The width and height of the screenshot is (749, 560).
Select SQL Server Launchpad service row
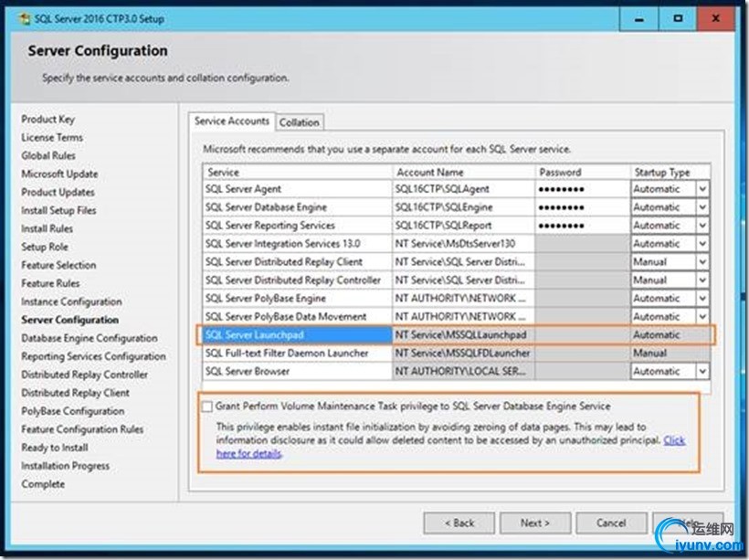pyautogui.click(x=297, y=335)
